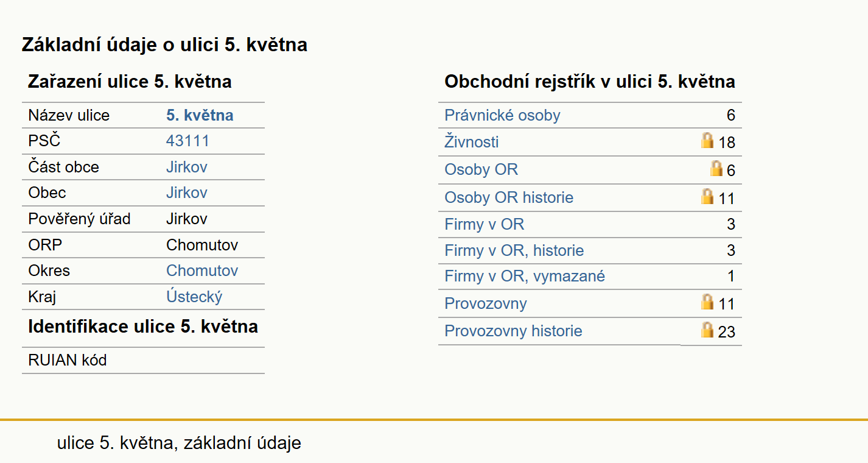Open the Provozovny link
868x463 pixels.
tap(486, 303)
